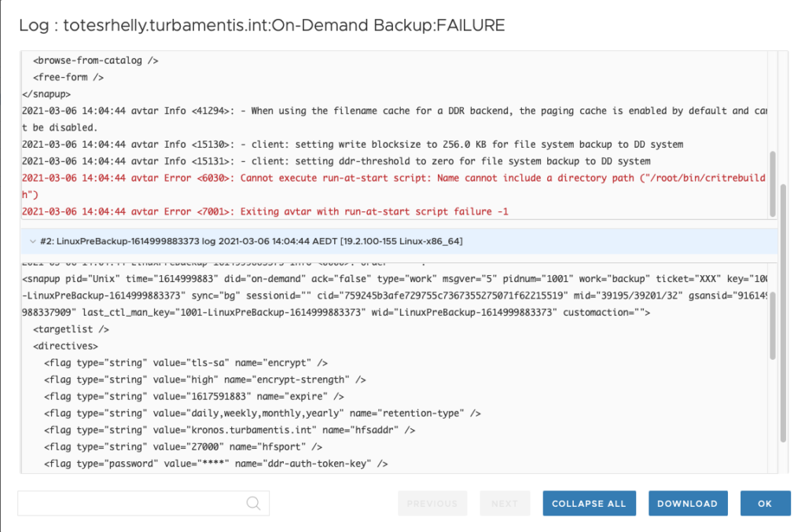Click the chevron beside the LinuxPreBackup header
This screenshot has height=532, width=805.
pyautogui.click(x=32, y=241)
